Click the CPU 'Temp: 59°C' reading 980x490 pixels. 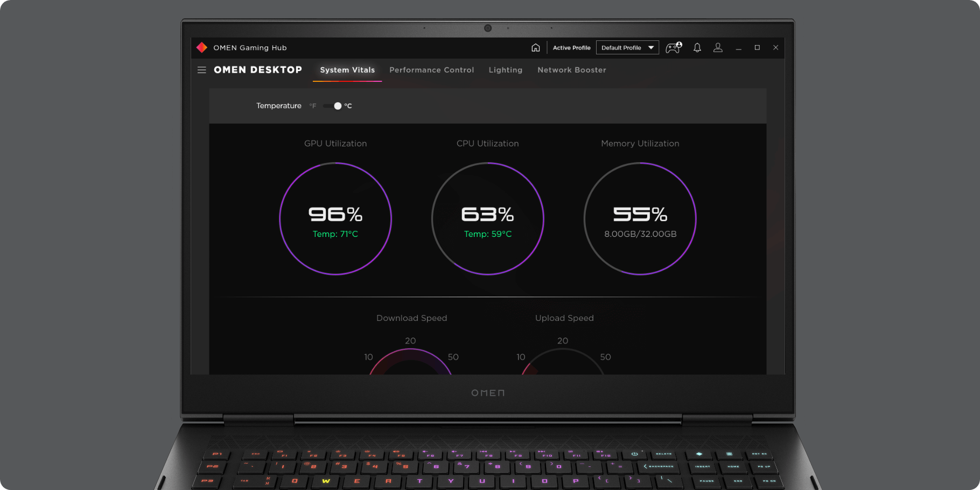pyautogui.click(x=488, y=234)
